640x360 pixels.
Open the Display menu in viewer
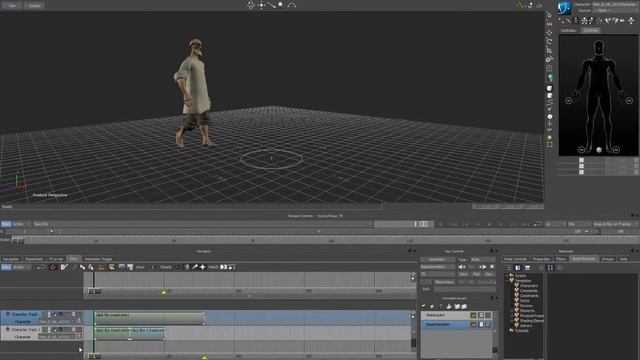click(x=34, y=6)
